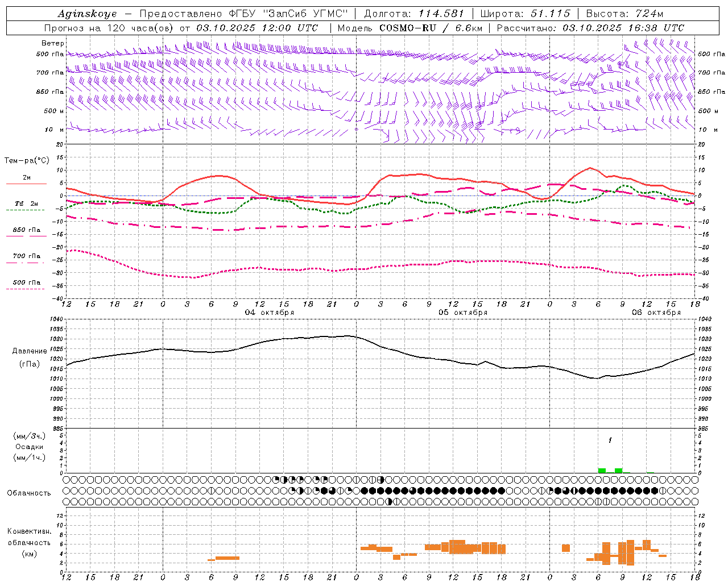The width and height of the screenshot is (728, 582).
Task: Click the Модель COSMO-RU / 6.6км label
Action: click(x=410, y=28)
